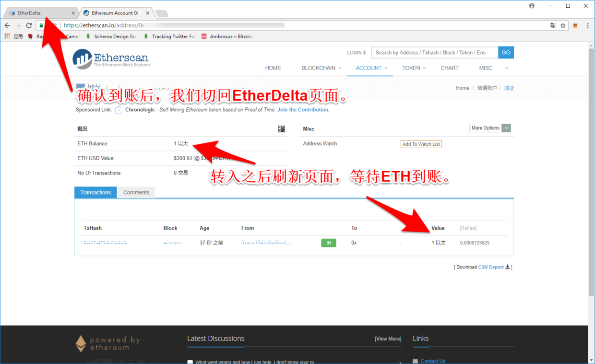Click the [TxFee] column header
This screenshot has width=595, height=364.
[x=468, y=228]
